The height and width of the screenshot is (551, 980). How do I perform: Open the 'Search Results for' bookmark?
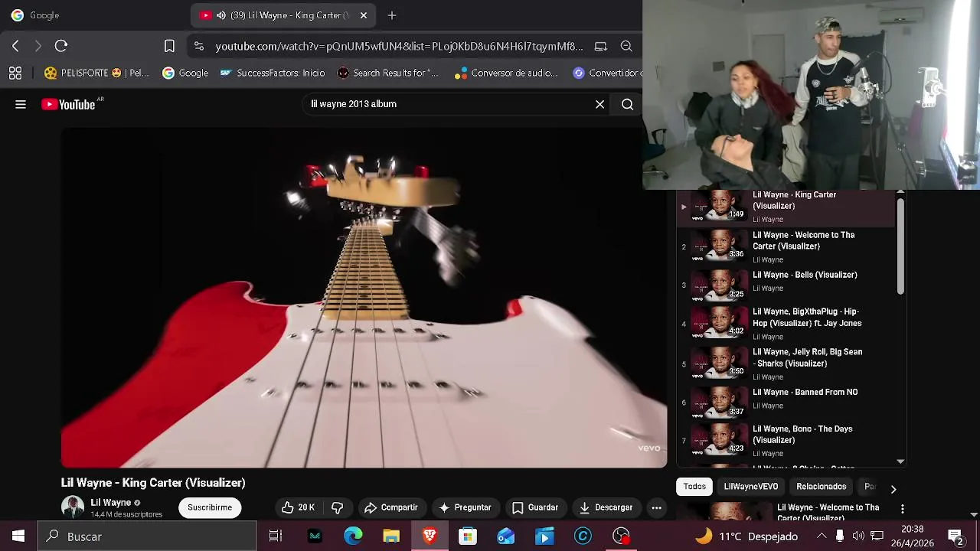click(x=388, y=73)
